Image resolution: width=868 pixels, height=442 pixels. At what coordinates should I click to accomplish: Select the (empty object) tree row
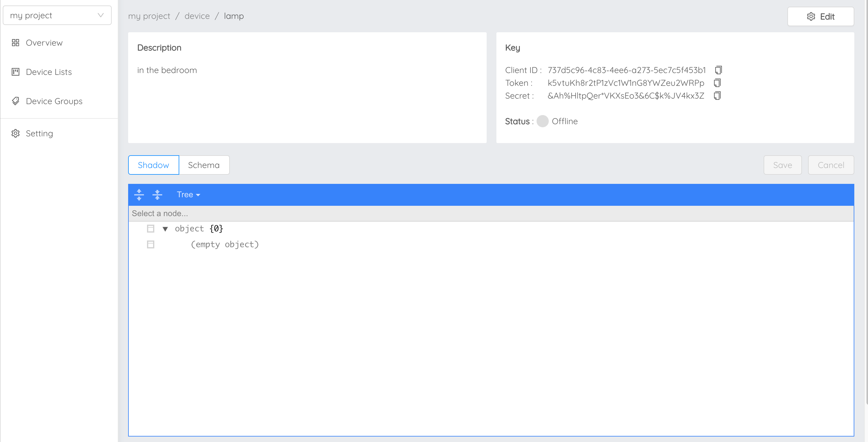(x=225, y=244)
